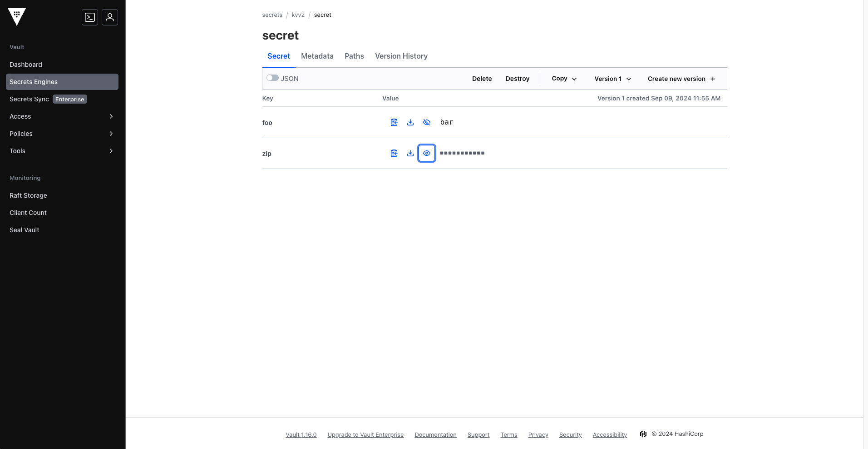This screenshot has height=449, width=868.
Task: Click the foo key label
Action: tap(267, 123)
